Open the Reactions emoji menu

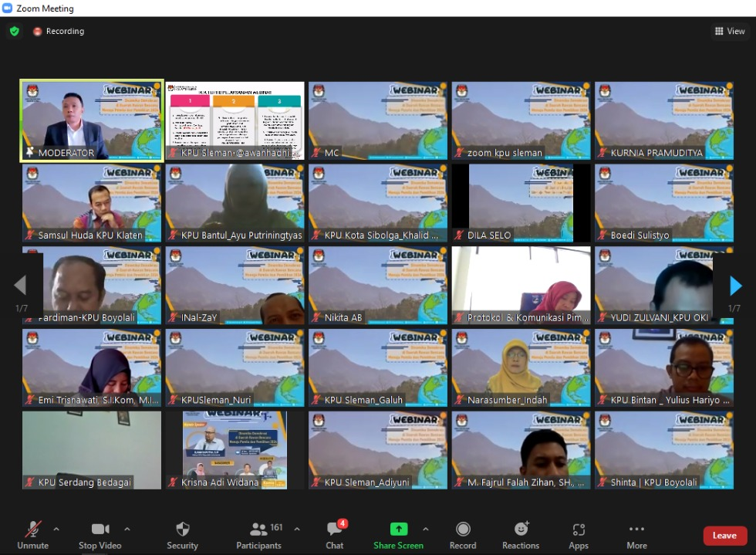click(x=521, y=534)
